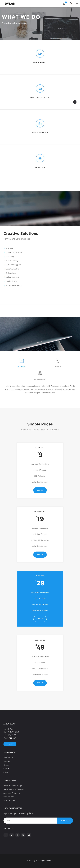This screenshot has height=868, width=80.
Task: Open the Twitter social icon
Action: 11,835
